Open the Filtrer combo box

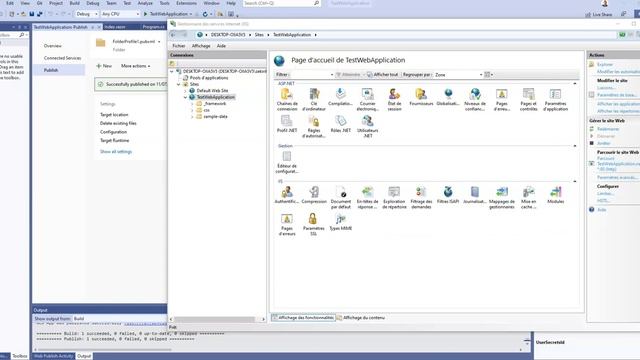[x=312, y=75]
